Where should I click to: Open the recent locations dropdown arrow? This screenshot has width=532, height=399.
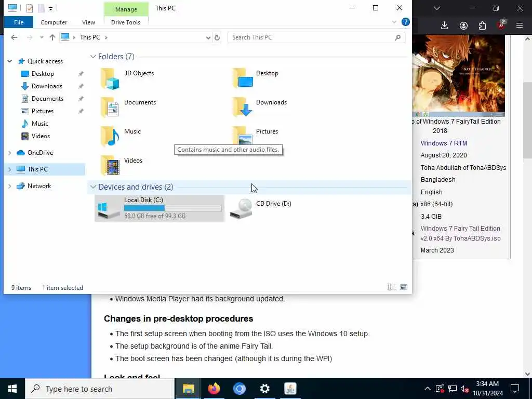click(x=42, y=37)
